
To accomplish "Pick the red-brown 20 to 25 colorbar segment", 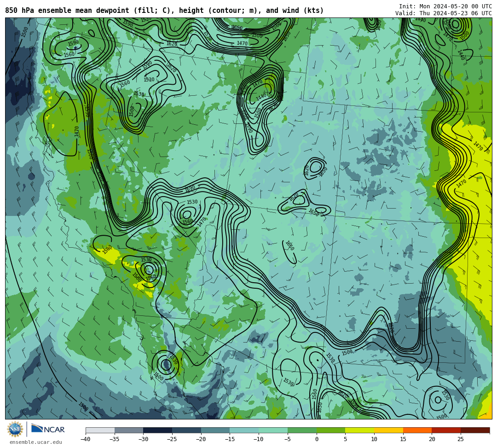I will (446, 430).
